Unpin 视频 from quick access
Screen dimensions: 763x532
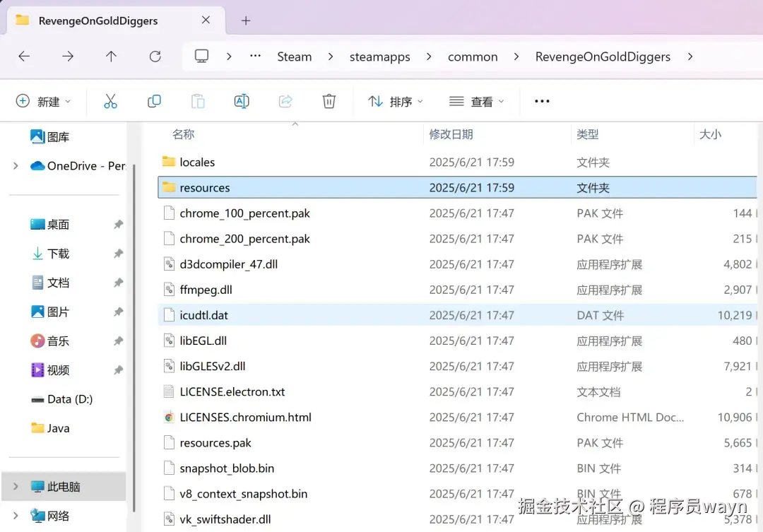tap(118, 370)
